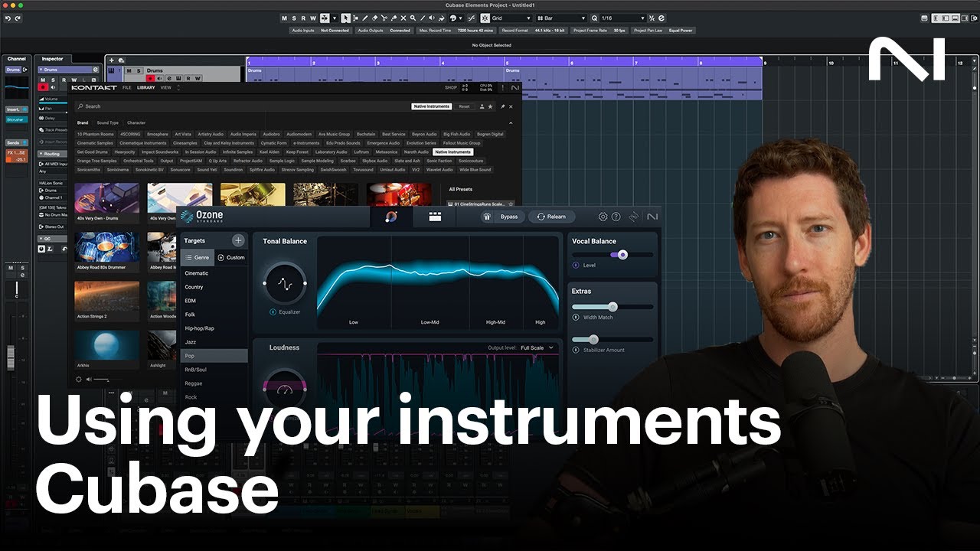Select the Erase tool in Cubase toolbar
980x551 pixels.
pos(375,18)
